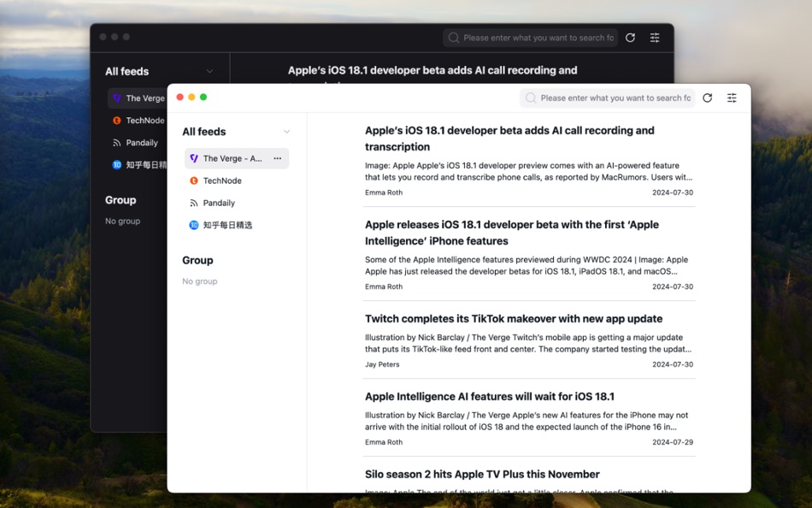This screenshot has width=812, height=508.
Task: Click 'No group' text in dark window
Action: (123, 221)
